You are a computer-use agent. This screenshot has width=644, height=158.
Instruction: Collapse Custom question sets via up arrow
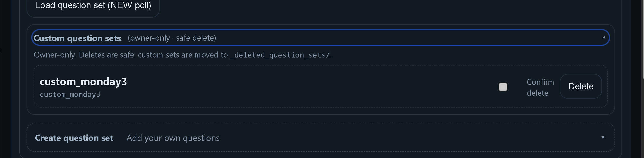[x=604, y=37]
